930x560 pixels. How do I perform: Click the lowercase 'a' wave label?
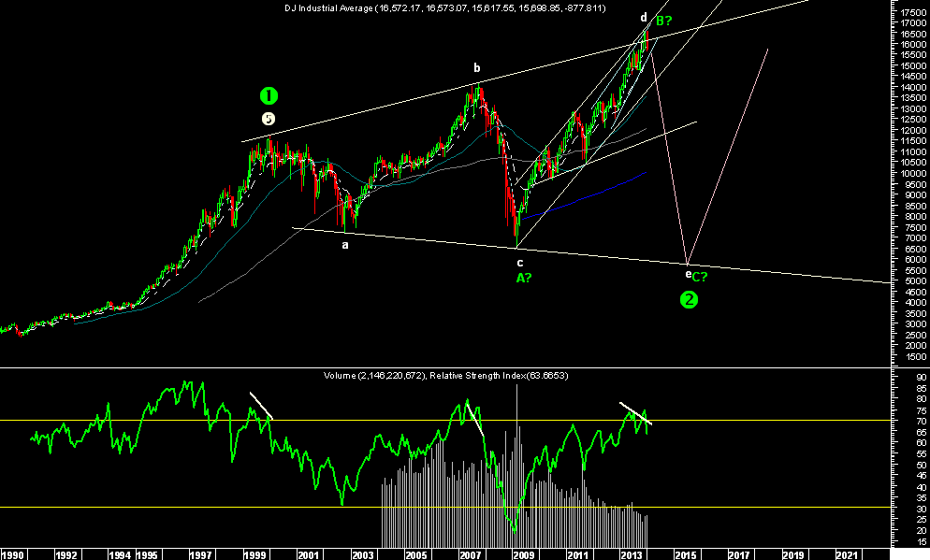(x=345, y=244)
